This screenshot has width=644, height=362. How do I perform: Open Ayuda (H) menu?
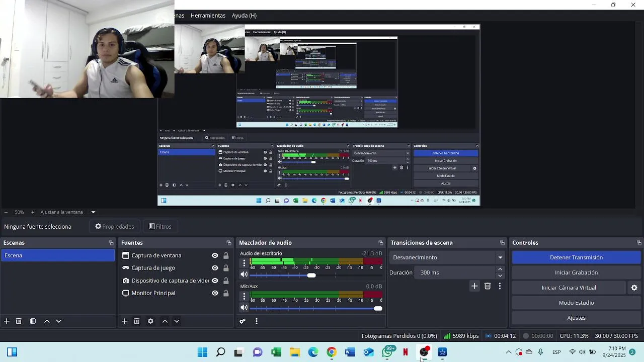244,16
